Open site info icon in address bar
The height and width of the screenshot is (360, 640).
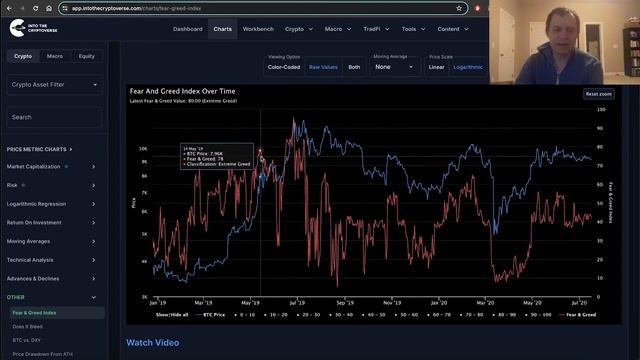[x=65, y=8]
